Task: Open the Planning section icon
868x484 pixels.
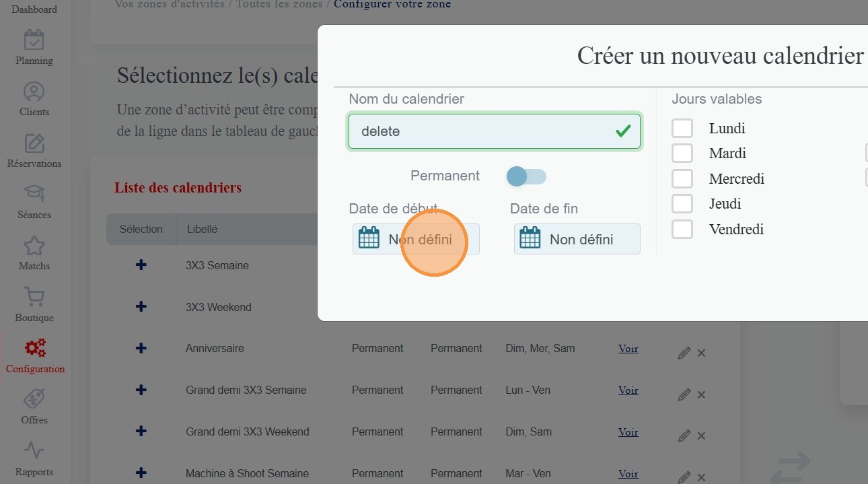Action: (34, 40)
